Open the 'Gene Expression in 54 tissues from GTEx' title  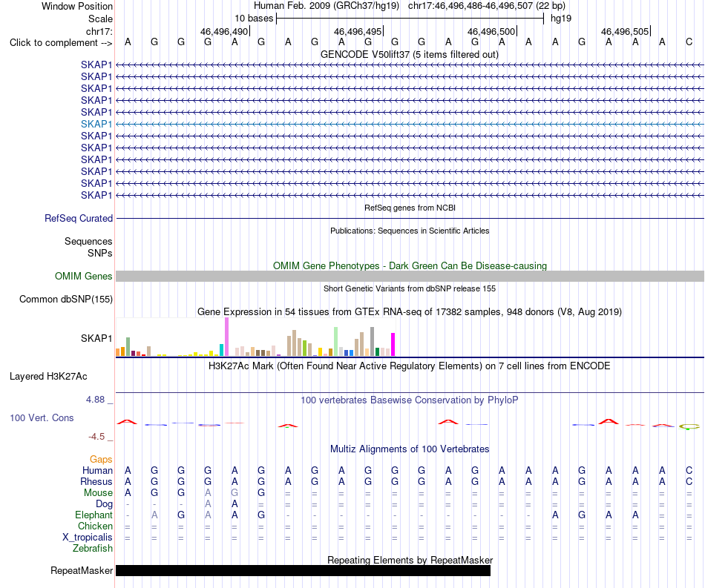(410, 311)
